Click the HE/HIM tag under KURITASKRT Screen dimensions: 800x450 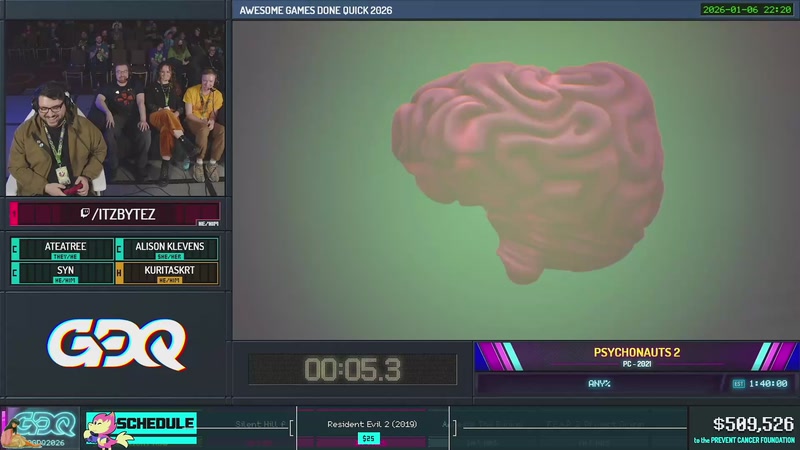[169, 281]
